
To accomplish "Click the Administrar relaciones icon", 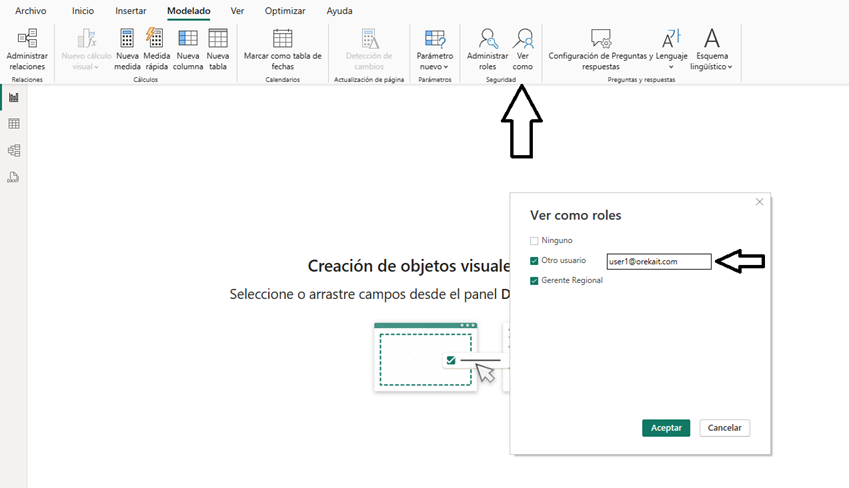I will [x=27, y=39].
